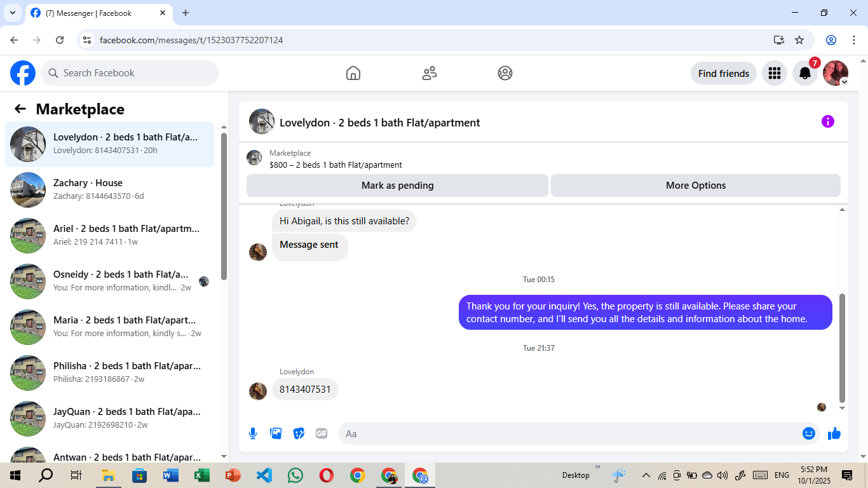
Task: Open Opera from the taskbar
Action: click(x=326, y=475)
